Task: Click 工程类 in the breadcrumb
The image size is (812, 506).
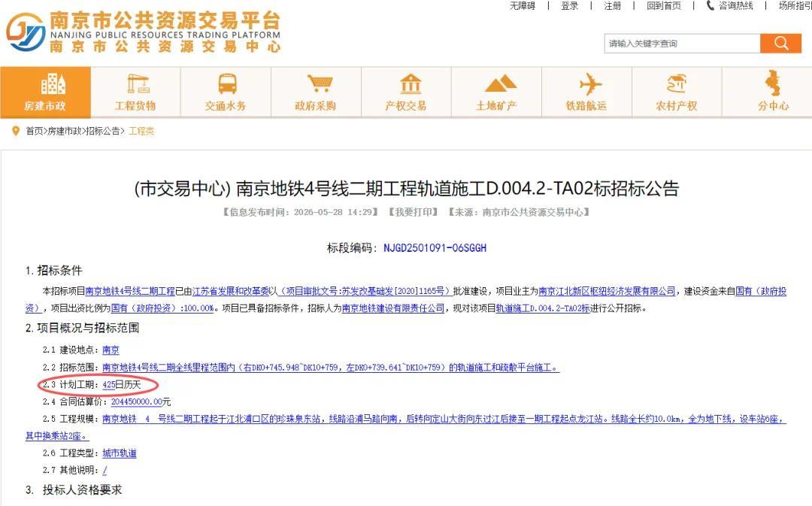Action: pyautogui.click(x=141, y=131)
